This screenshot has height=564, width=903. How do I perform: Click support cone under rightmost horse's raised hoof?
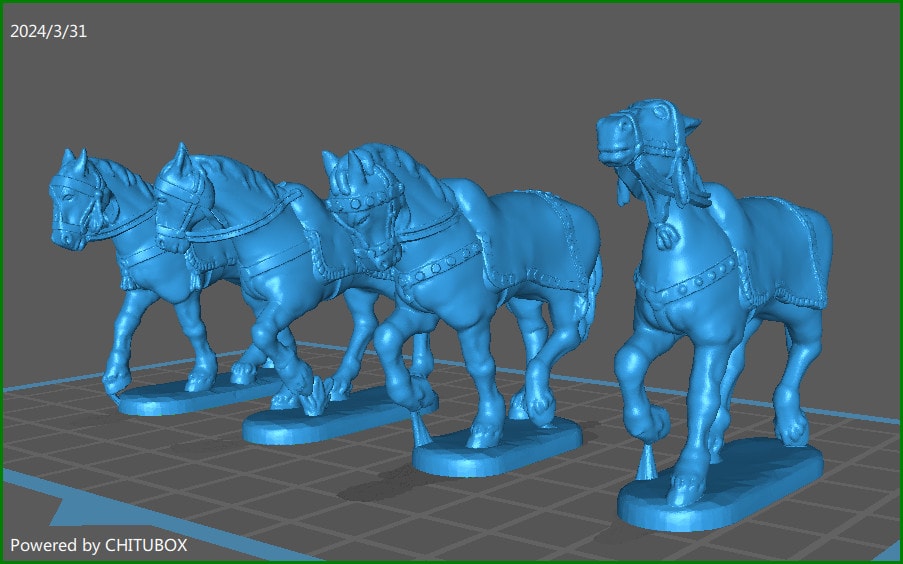(647, 462)
